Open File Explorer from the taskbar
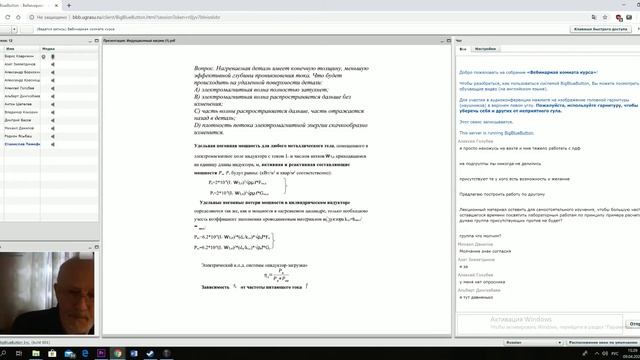Image resolution: width=640 pixels, height=360 pixels. [36, 353]
